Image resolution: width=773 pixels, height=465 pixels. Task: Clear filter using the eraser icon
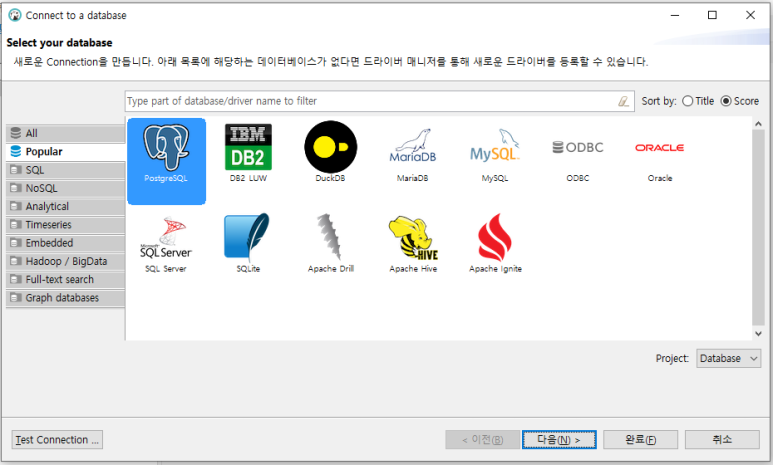coord(624,101)
